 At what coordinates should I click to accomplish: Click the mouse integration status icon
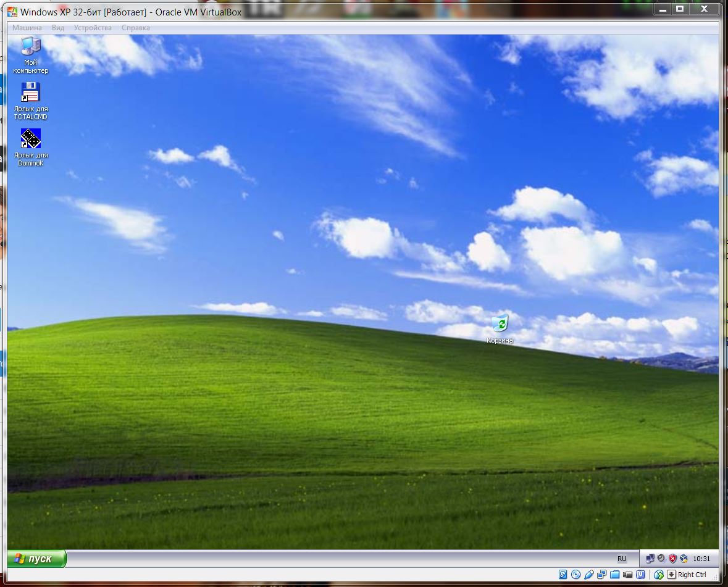tap(658, 575)
